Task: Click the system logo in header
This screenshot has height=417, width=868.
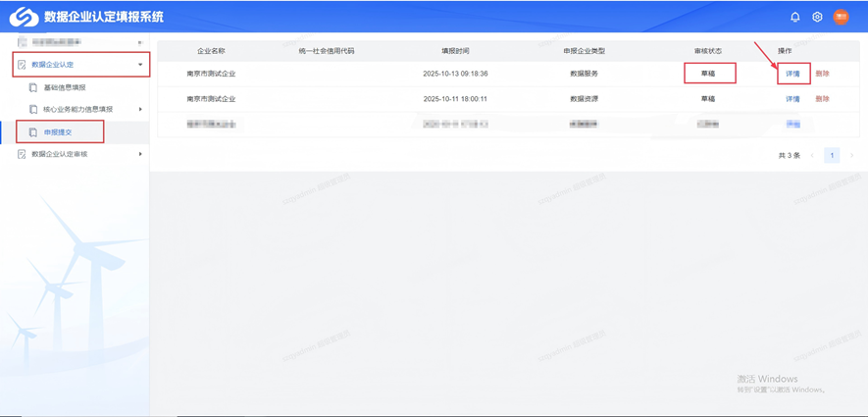Action: (24, 17)
